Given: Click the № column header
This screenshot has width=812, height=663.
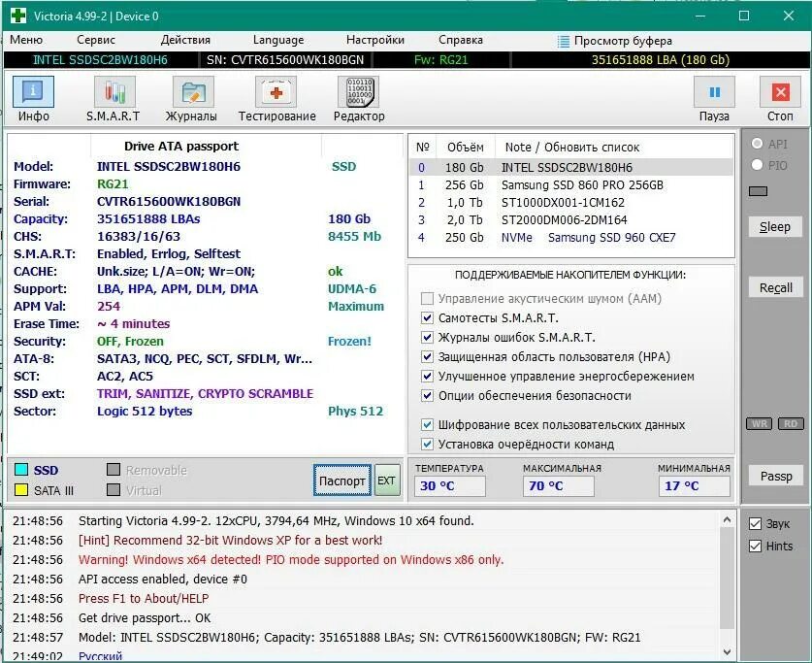Looking at the screenshot, I should point(423,148).
